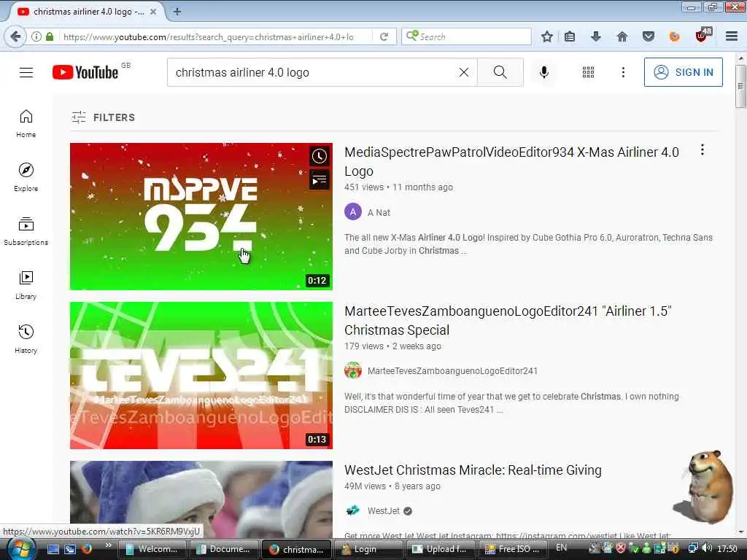The image size is (747, 560).
Task: Switch to Welcom... taskbar window
Action: [x=152, y=549]
